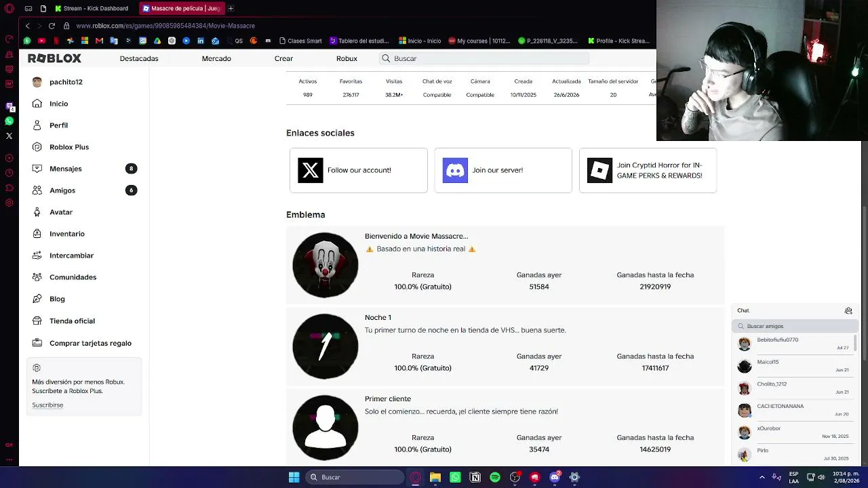
Task: Open the Destacadas menu in the Roblox header
Action: click(139, 58)
